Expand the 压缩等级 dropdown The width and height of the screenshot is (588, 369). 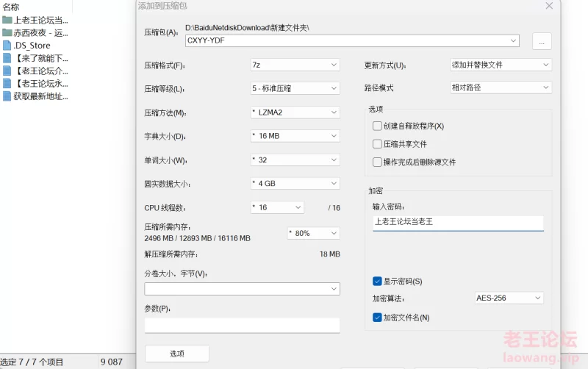tap(295, 88)
